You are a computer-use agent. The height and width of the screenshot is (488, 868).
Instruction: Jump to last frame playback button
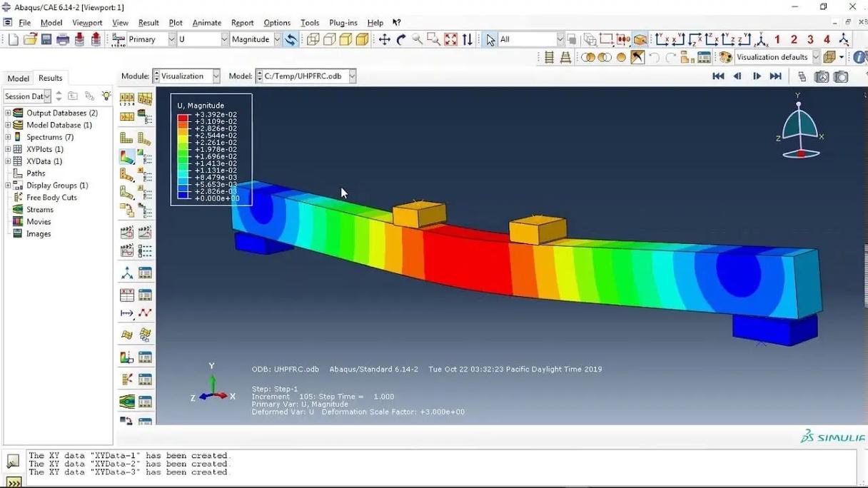tap(775, 76)
